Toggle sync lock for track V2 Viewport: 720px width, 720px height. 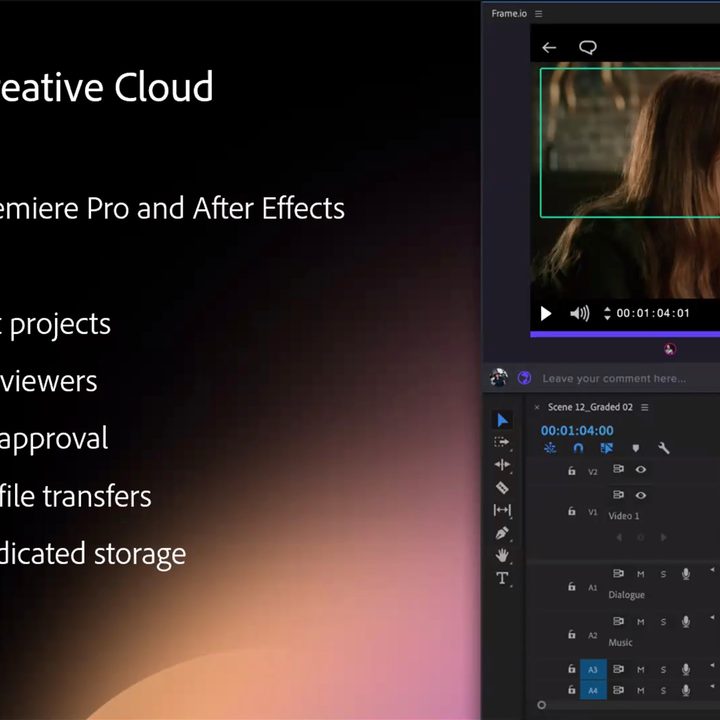pos(619,469)
